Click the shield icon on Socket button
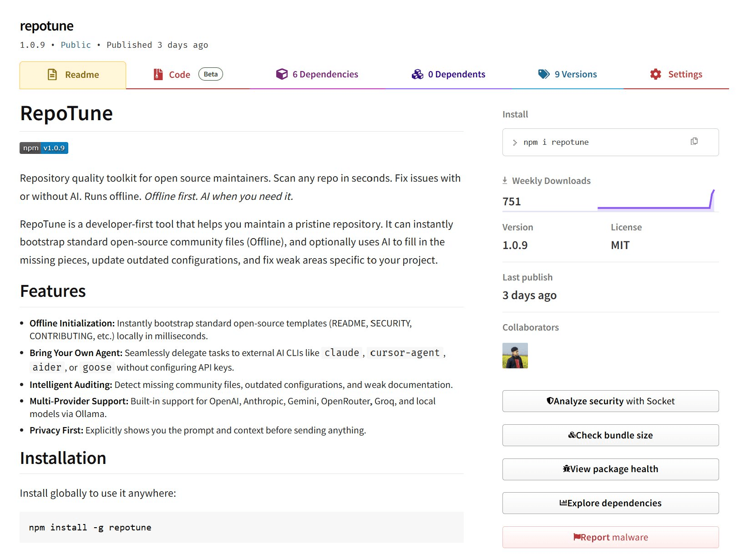Screen dimensions: 740x560 pos(550,401)
